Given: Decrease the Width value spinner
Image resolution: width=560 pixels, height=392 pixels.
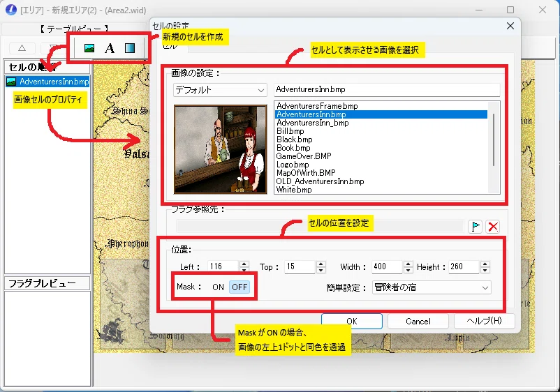Looking at the screenshot, I should (408, 270).
